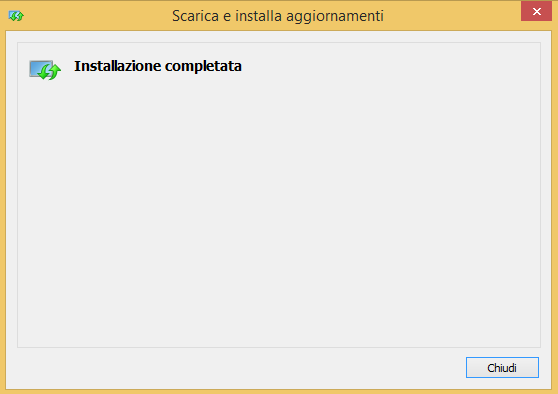
Task: Click the blank panel space right of the heading
Action: (x=391, y=67)
